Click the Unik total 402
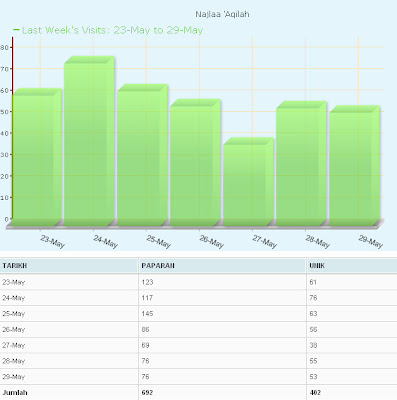This screenshot has width=397, height=400. [315, 393]
